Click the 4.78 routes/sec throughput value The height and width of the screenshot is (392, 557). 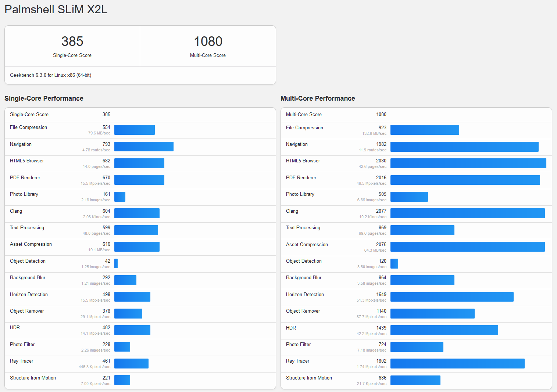(x=96, y=150)
